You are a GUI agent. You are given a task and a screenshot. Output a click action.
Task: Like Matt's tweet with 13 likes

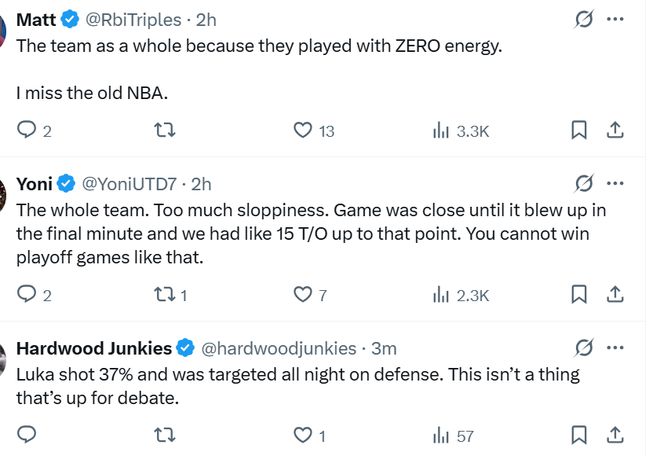pos(302,130)
